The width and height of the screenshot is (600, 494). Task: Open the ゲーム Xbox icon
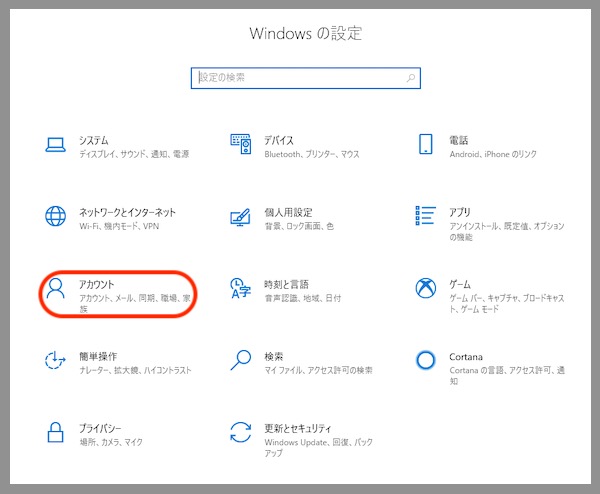426,288
